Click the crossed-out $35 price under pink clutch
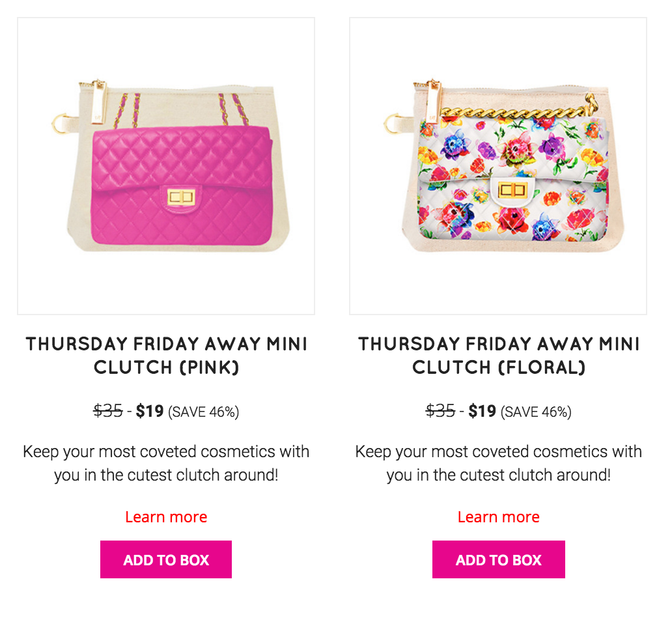The height and width of the screenshot is (620, 672). [108, 411]
